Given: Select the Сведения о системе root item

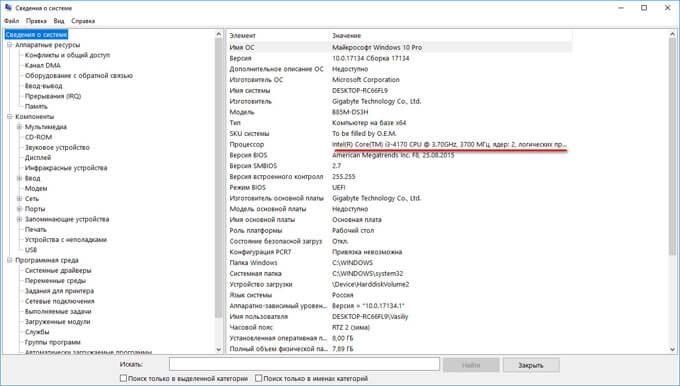Looking at the screenshot, I should coord(36,35).
